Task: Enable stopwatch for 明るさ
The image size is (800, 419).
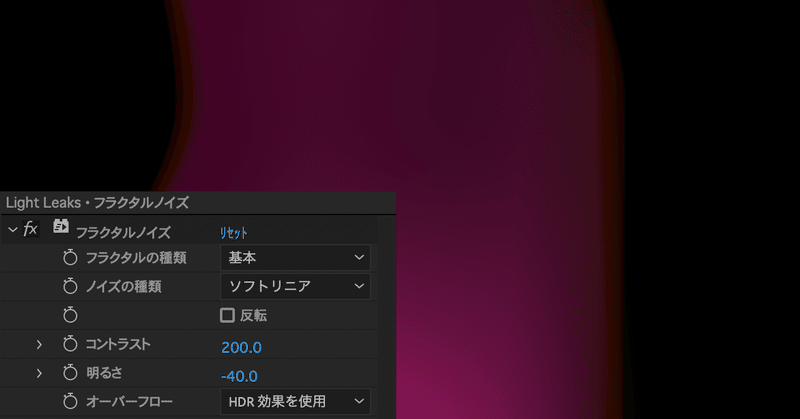Action: (x=70, y=373)
